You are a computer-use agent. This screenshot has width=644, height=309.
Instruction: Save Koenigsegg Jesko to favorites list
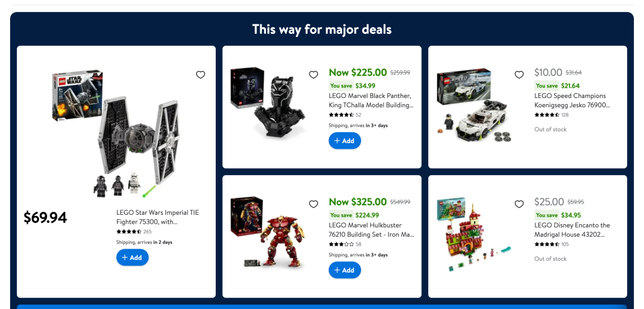519,75
